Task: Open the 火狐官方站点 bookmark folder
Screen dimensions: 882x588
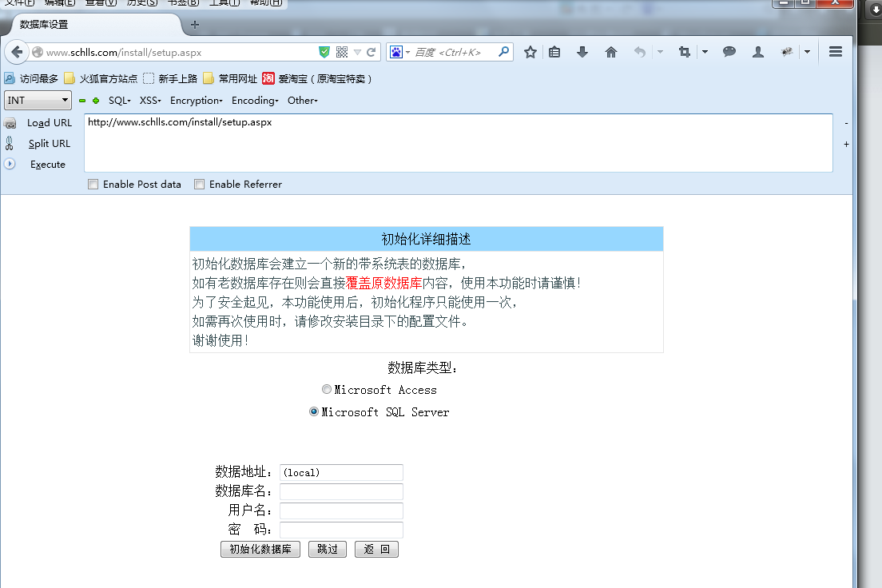Action: click(101, 79)
